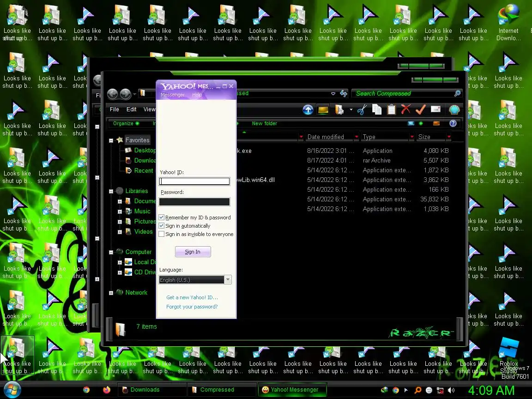532x399 pixels.
Task: Open the Edit menu in Explorer
Action: click(131, 109)
